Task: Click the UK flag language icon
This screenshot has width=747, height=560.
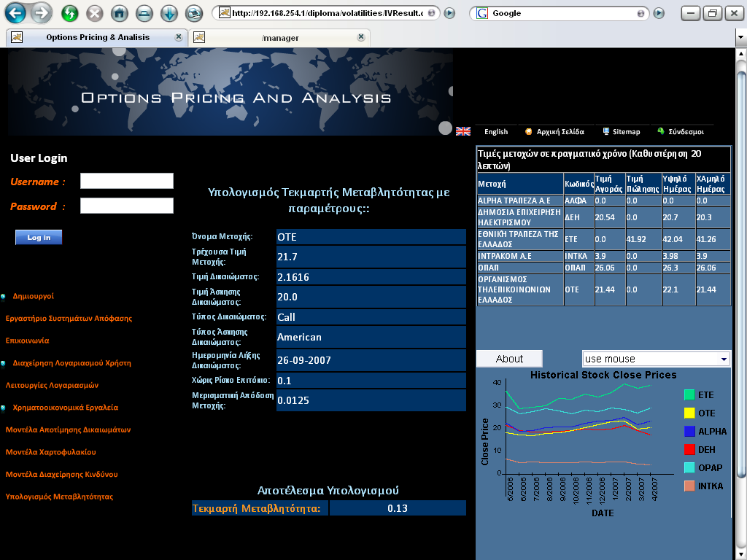Action: pos(463,131)
